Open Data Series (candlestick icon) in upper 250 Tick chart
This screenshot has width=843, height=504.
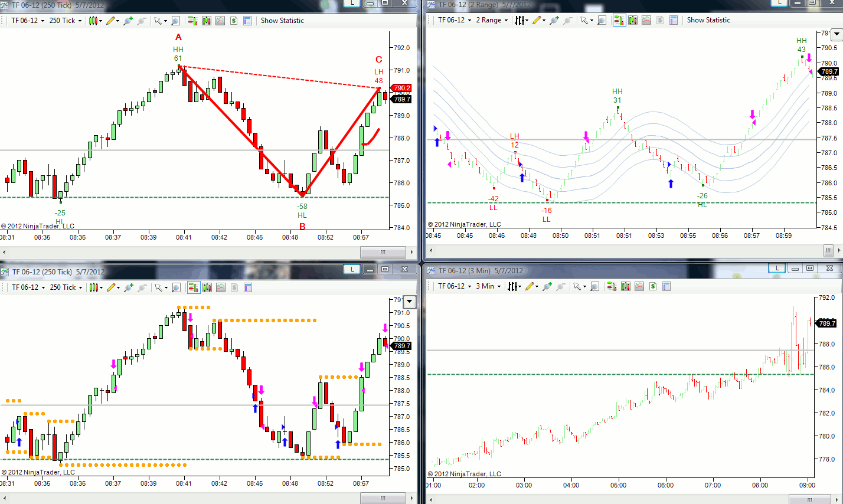(x=206, y=21)
